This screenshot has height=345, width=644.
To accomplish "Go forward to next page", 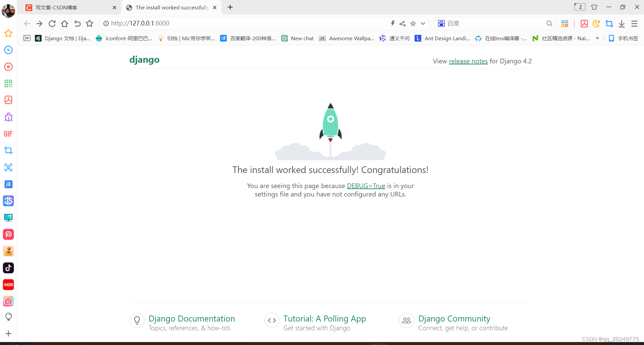I will click(x=39, y=23).
